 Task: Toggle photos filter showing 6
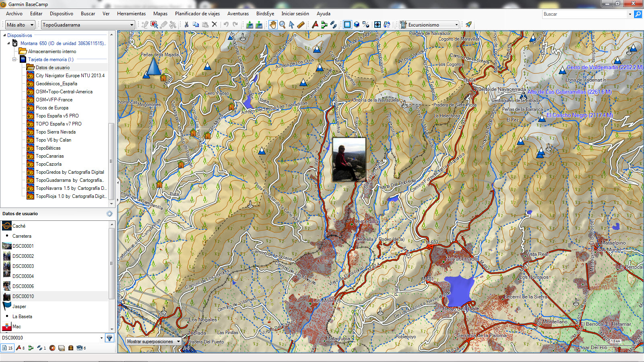81,348
